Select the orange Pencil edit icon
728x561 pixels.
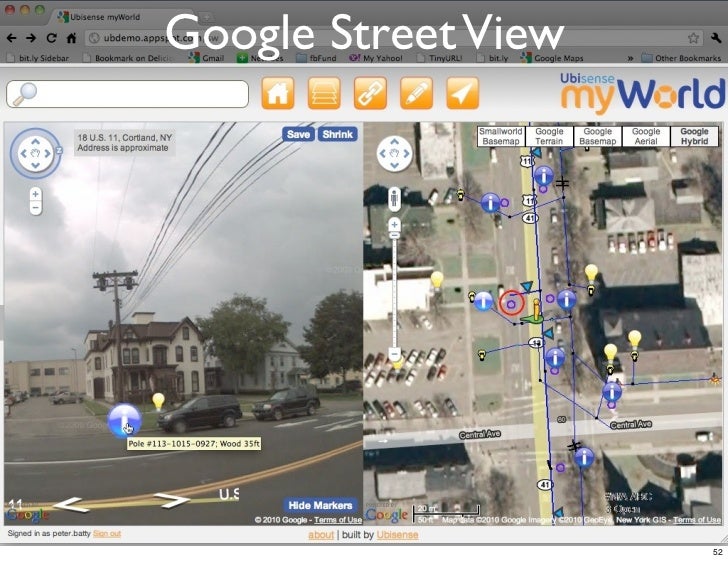tap(416, 93)
